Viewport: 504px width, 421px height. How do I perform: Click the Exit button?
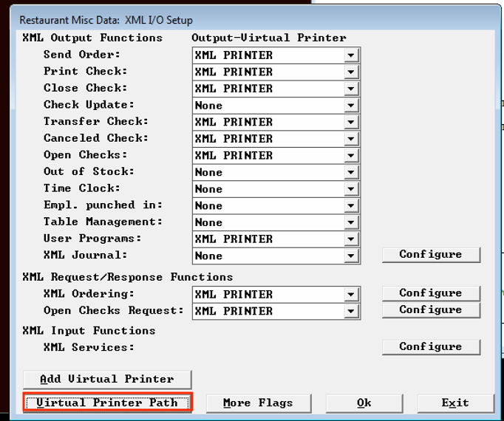[455, 403]
